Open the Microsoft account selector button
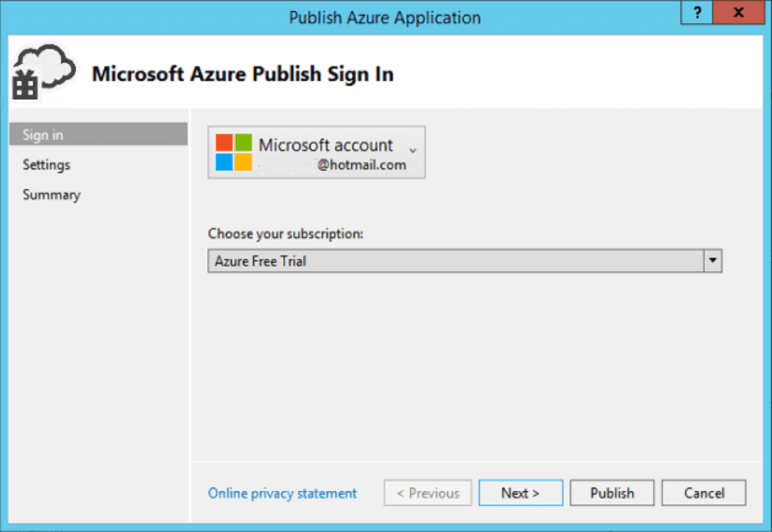 pos(317,152)
